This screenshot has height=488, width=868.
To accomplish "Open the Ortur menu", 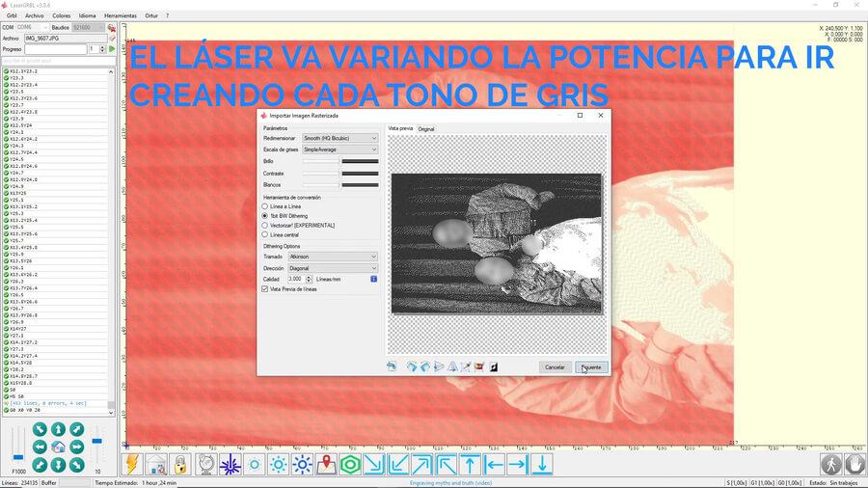I will click(x=151, y=15).
